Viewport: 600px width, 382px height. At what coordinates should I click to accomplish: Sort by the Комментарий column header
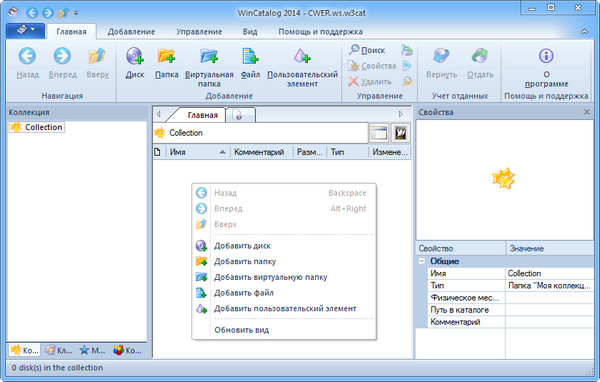[261, 152]
